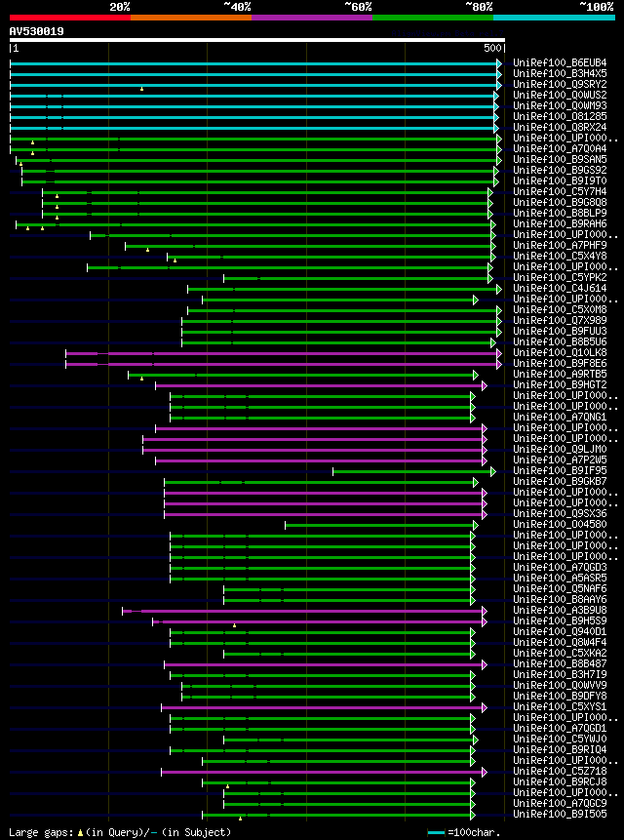Open hit UniRef100_B3H4X5

pos(560,74)
